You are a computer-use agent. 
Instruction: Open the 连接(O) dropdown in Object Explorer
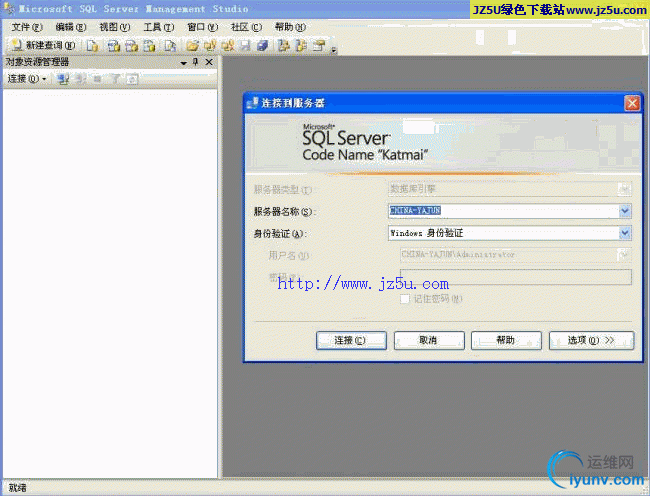pos(27,78)
